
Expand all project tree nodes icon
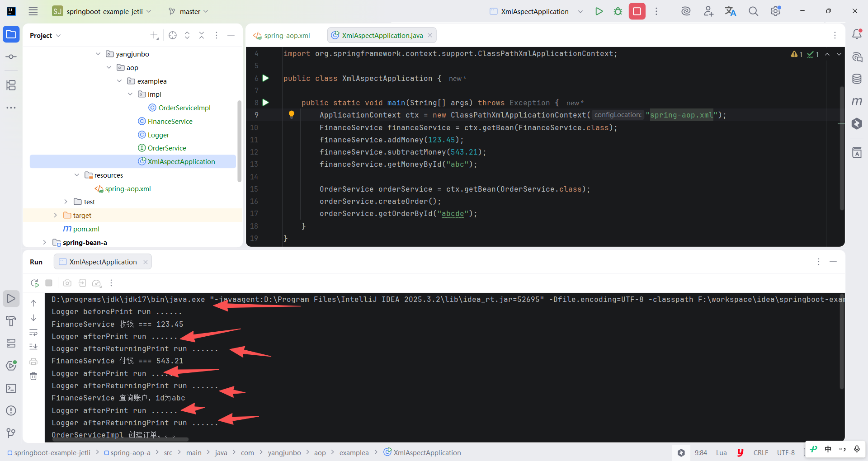tap(187, 35)
